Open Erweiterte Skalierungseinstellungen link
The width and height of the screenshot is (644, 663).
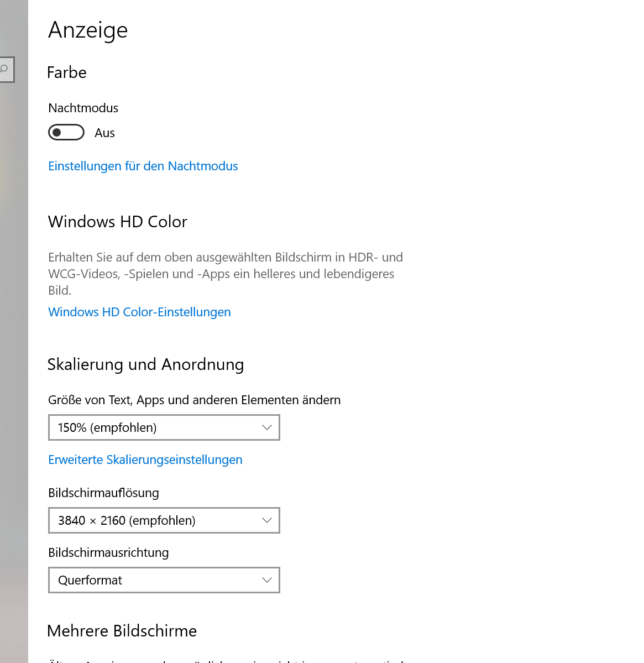coord(145,460)
